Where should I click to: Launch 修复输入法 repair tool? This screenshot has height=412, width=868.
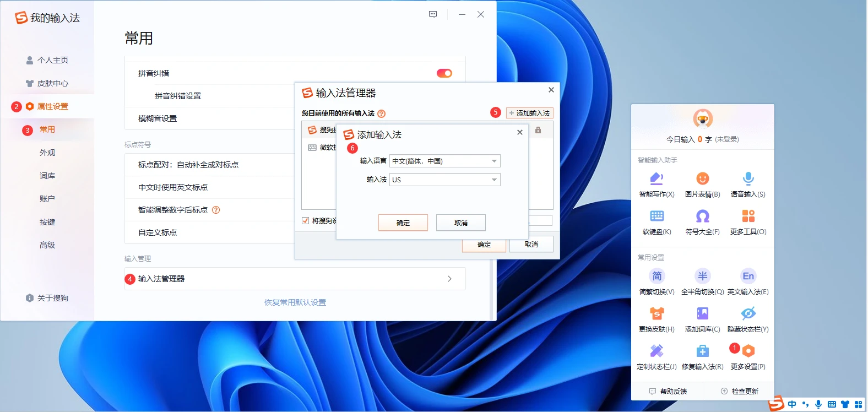tap(702, 357)
